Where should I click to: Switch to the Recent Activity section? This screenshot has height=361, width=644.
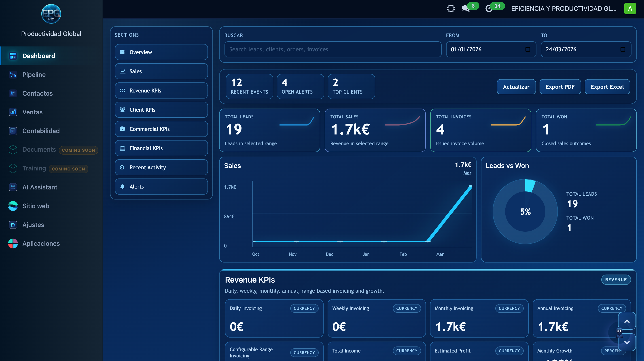point(161,167)
